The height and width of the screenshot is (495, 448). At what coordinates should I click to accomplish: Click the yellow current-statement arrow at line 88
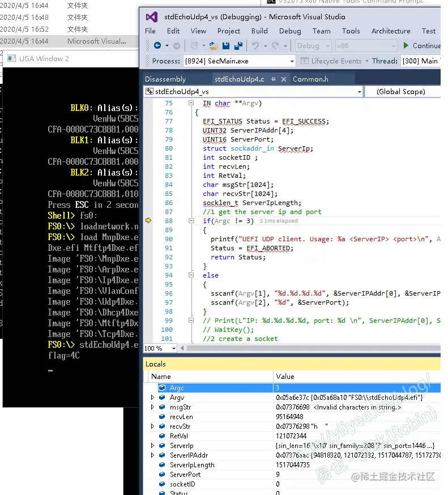pyautogui.click(x=148, y=220)
